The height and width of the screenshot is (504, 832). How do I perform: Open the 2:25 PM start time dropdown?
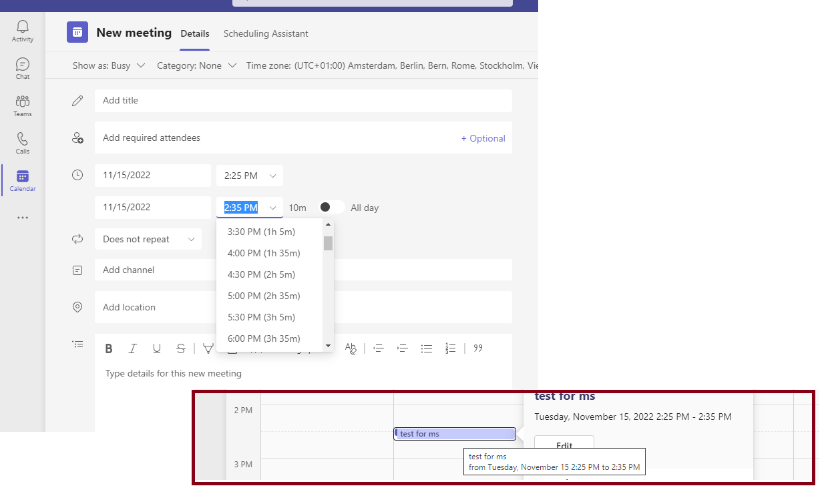click(250, 176)
